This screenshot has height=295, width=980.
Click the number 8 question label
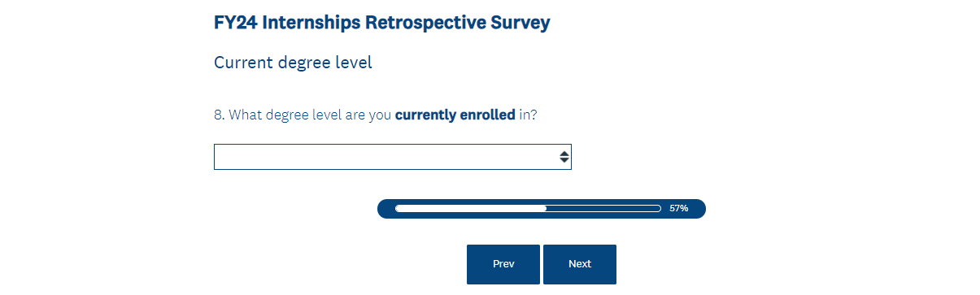220,115
